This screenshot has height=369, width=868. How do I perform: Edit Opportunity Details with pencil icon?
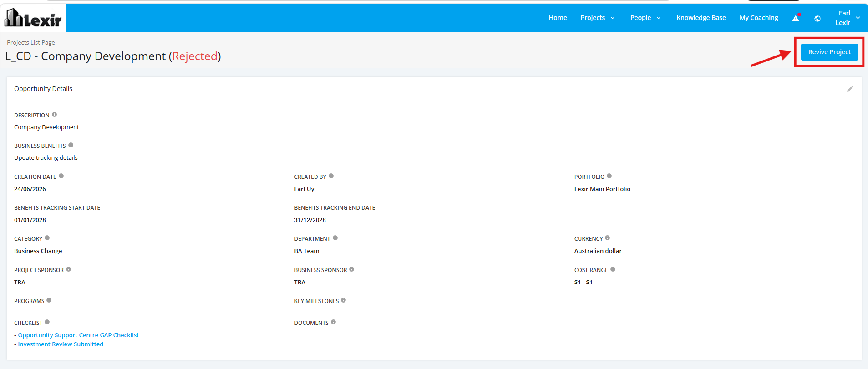click(x=850, y=89)
